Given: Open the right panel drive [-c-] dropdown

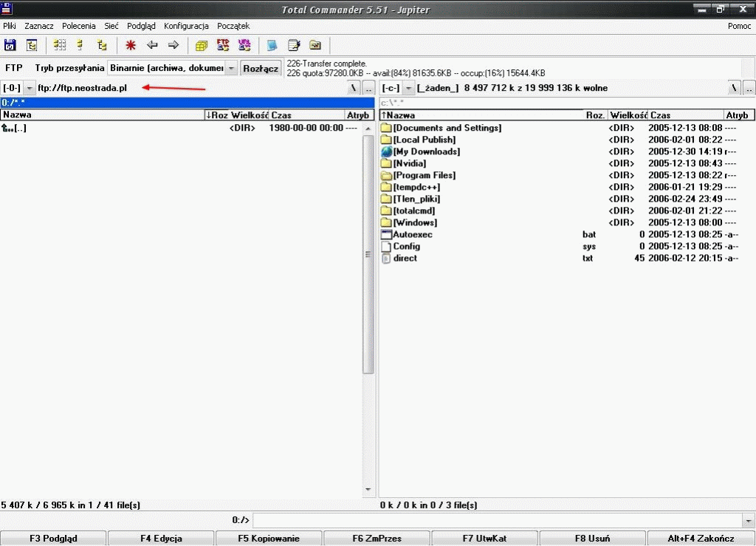Looking at the screenshot, I should 408,88.
